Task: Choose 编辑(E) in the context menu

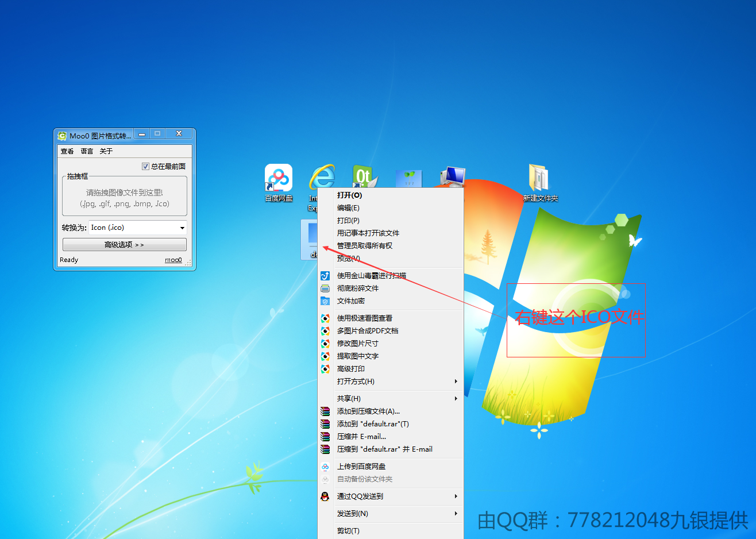Action: 391,208
